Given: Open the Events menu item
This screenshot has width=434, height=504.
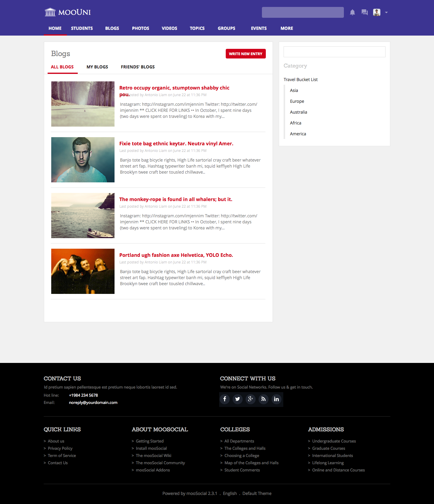Looking at the screenshot, I should pyautogui.click(x=259, y=28).
